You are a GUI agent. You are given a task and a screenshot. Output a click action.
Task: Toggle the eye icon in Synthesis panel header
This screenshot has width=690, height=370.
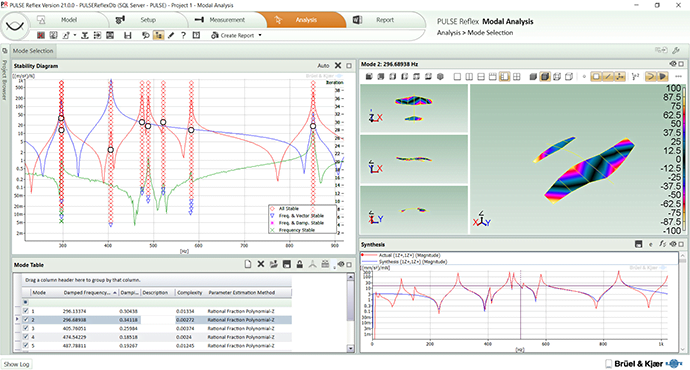(x=673, y=244)
